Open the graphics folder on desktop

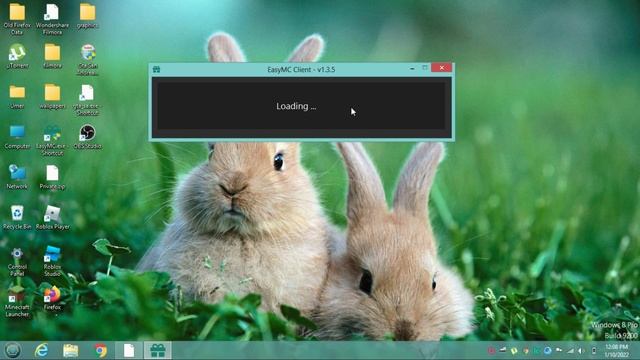87,16
